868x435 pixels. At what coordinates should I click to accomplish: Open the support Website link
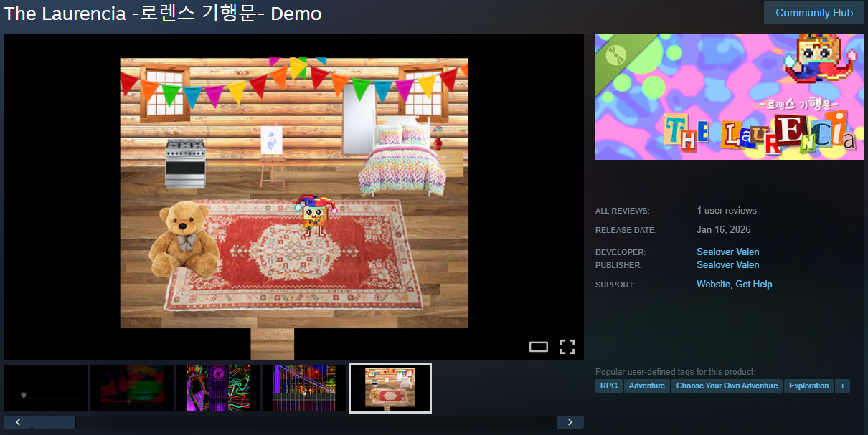(x=713, y=285)
